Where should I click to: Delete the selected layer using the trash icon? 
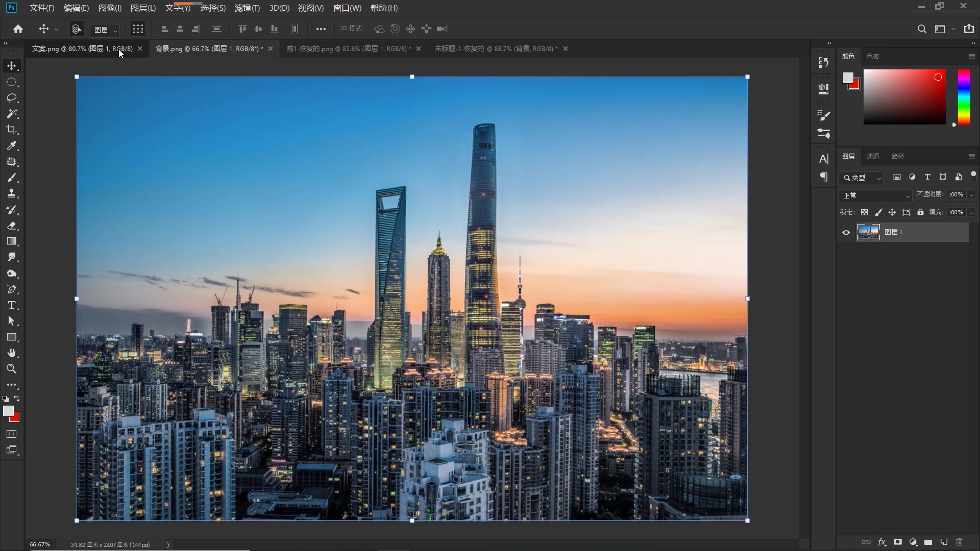click(x=959, y=542)
